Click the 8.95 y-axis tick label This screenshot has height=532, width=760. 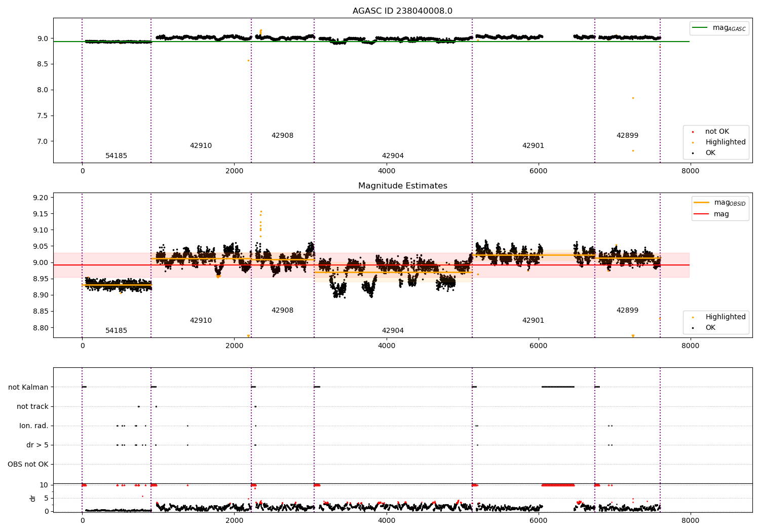[41, 279]
